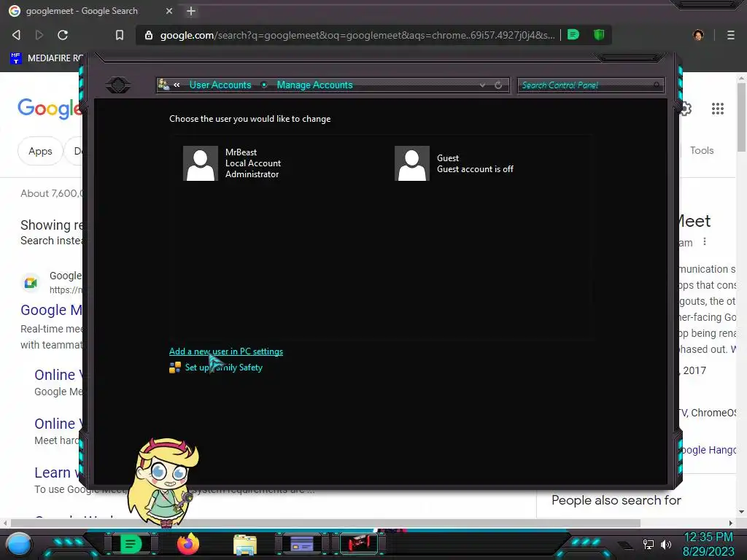The width and height of the screenshot is (747, 560).
Task: Select the MrBeast account avatar
Action: coord(201,163)
